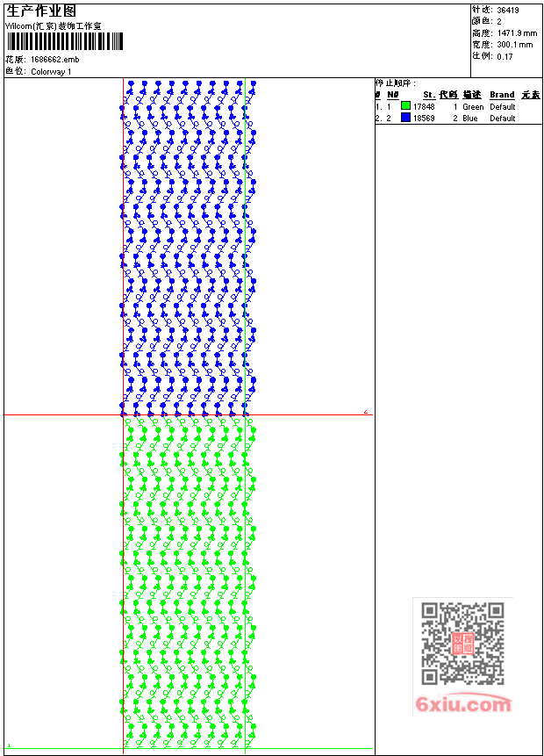Click stitch count '18569' in Blue row
Image resolution: width=544 pixels, height=756 pixels.
click(424, 119)
